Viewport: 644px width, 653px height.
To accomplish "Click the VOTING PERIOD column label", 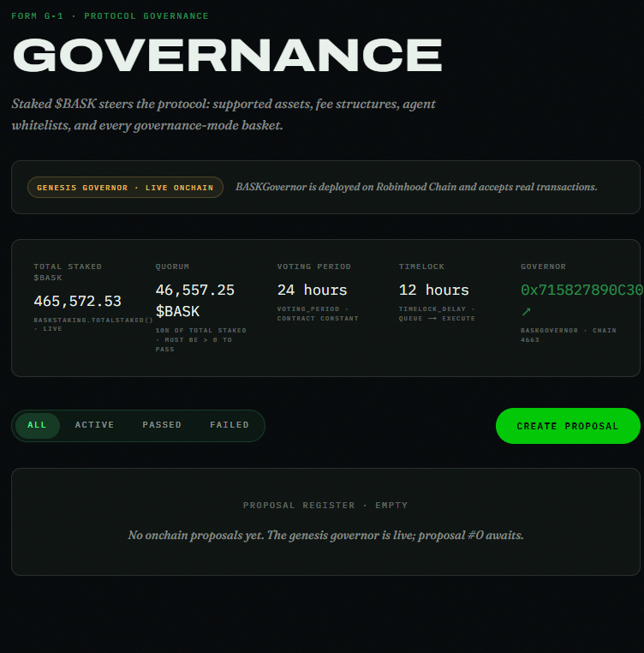I will [x=314, y=267].
